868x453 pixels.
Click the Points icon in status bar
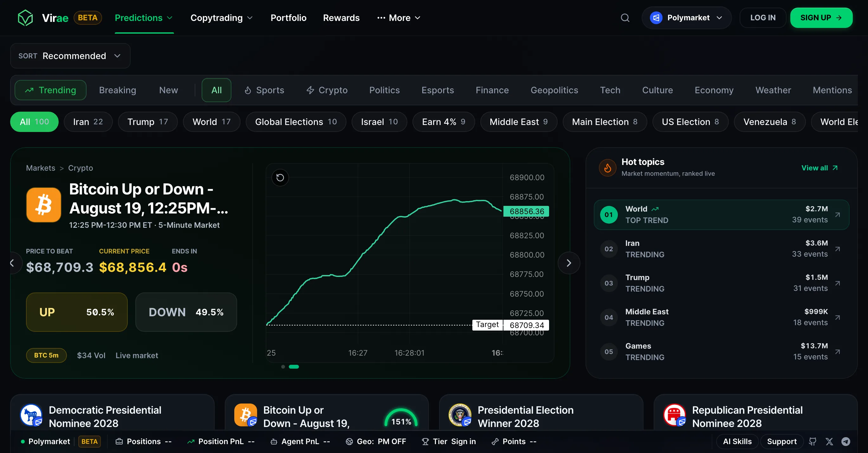pos(495,442)
